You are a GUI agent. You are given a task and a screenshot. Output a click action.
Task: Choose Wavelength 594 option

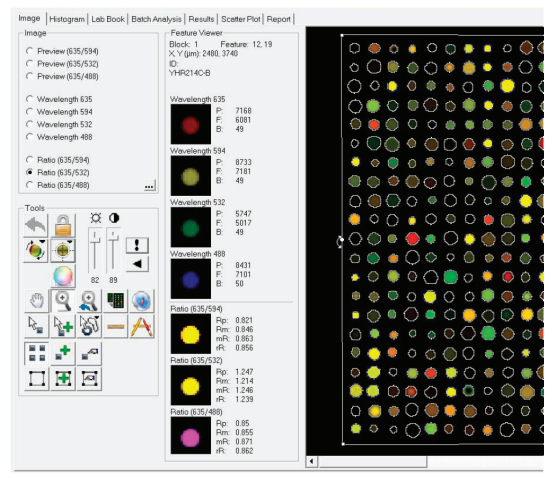coord(30,112)
